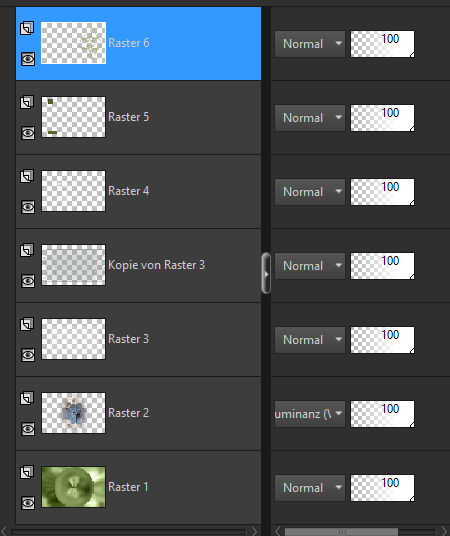The image size is (450, 536).
Task: Click left arrow of blend pane scrollbar
Action: 278,531
